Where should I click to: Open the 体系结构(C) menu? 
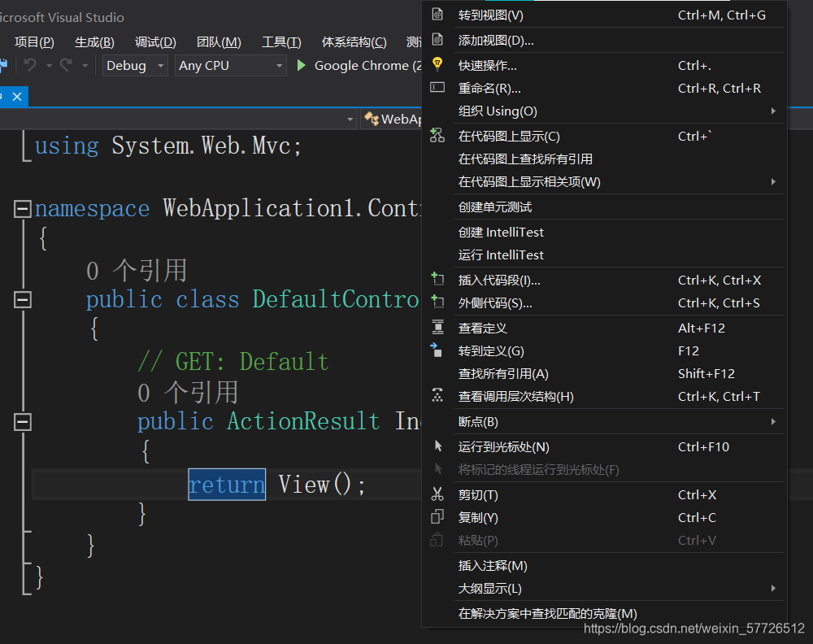(354, 42)
